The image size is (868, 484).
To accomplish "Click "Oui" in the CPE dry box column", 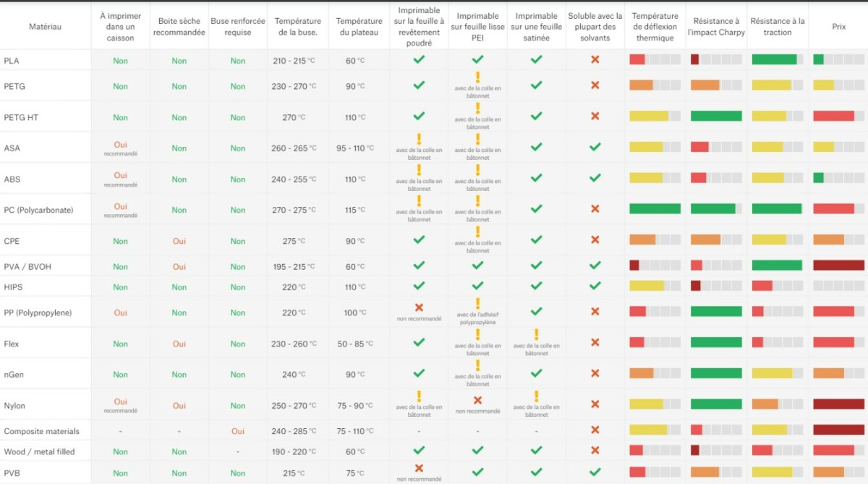I will 179,241.
